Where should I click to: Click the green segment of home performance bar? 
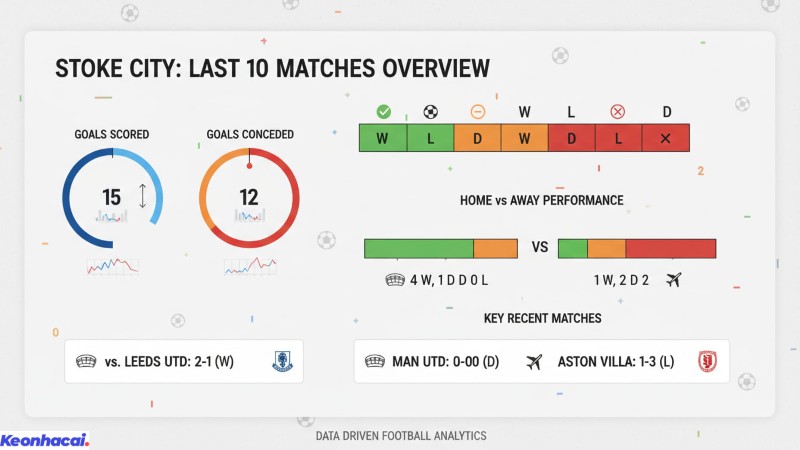tap(418, 248)
